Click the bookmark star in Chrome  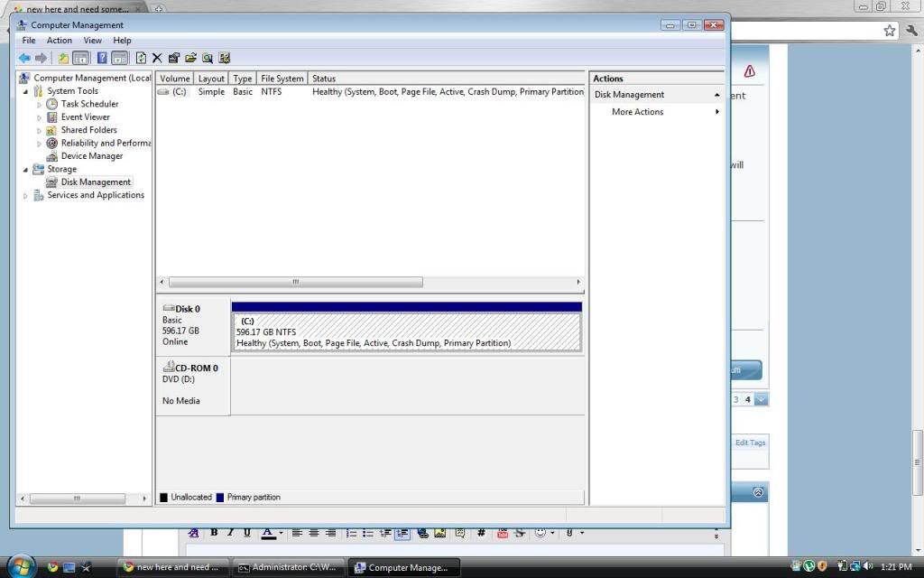click(x=889, y=31)
